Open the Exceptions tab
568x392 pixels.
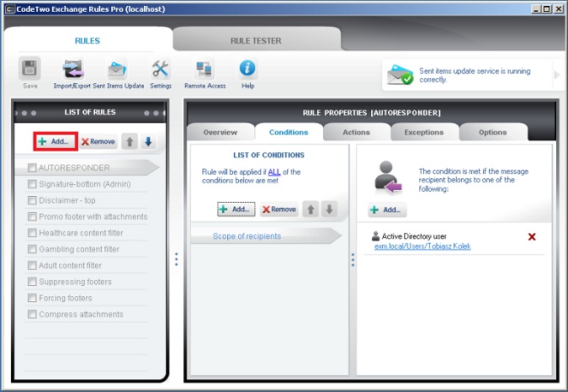pos(424,132)
